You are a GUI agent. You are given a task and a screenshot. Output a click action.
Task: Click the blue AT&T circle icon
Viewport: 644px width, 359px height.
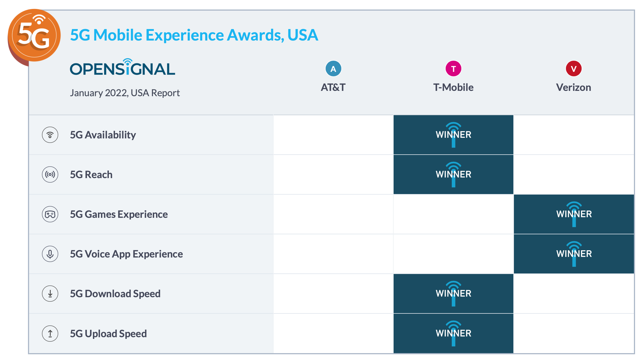[333, 69]
